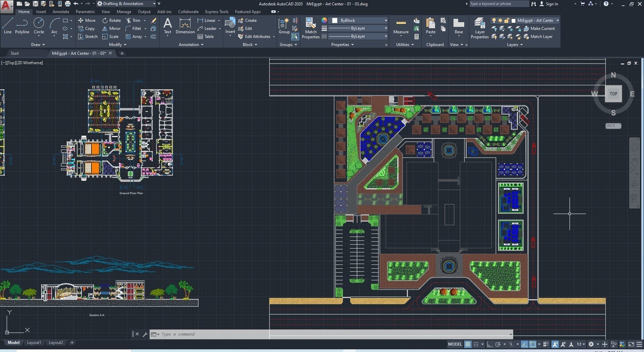Toggle object snap tracking

coord(525,344)
